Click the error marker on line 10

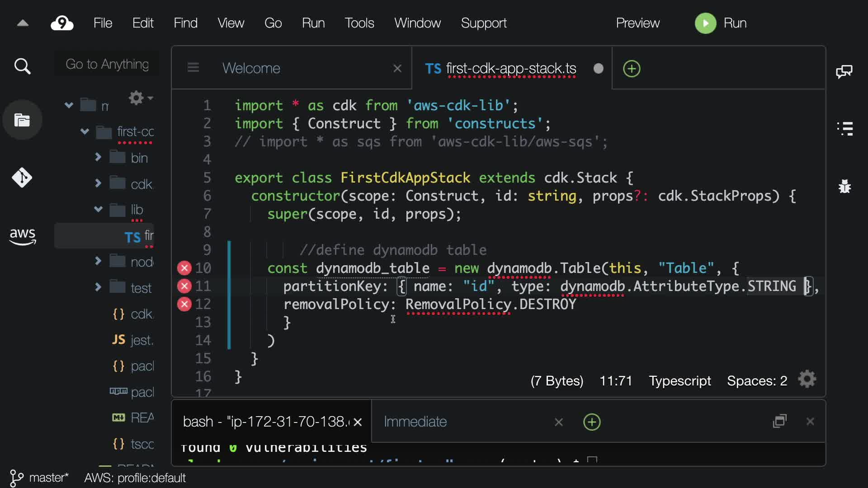(x=184, y=268)
